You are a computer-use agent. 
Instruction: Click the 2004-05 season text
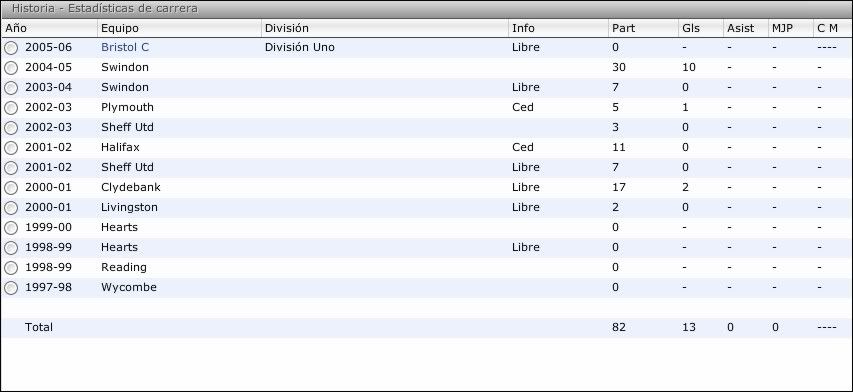pos(48,67)
